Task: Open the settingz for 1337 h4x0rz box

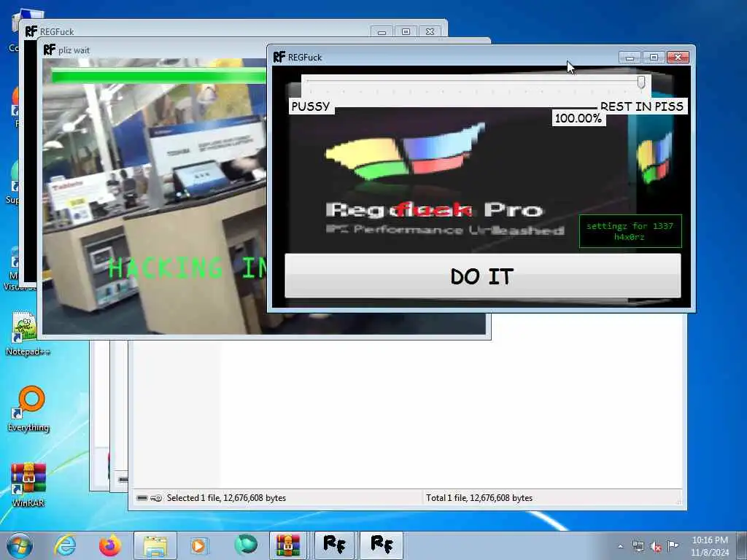Action: click(x=630, y=231)
